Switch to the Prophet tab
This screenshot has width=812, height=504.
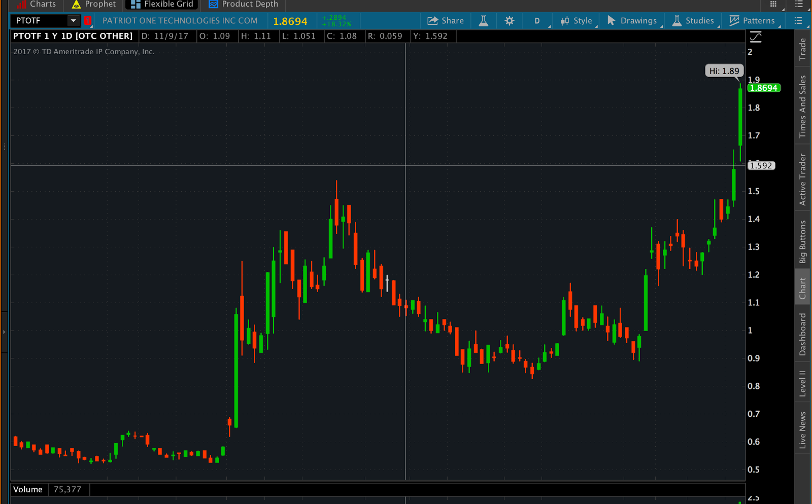pos(94,5)
